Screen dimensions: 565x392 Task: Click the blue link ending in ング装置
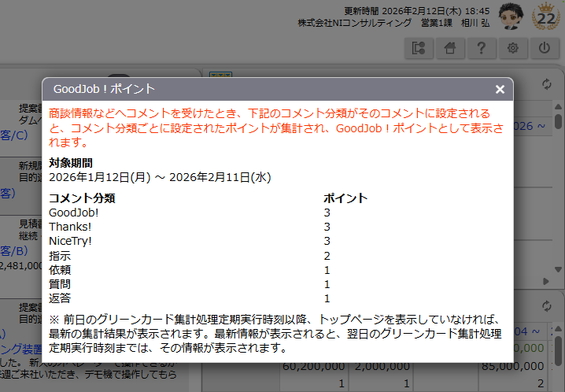pyautogui.click(x=17, y=347)
